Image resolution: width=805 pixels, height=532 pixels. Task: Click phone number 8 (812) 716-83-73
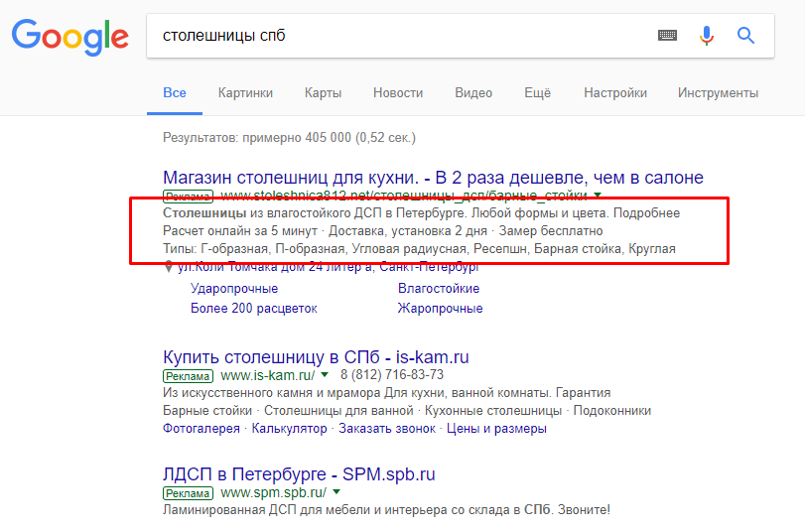(392, 375)
